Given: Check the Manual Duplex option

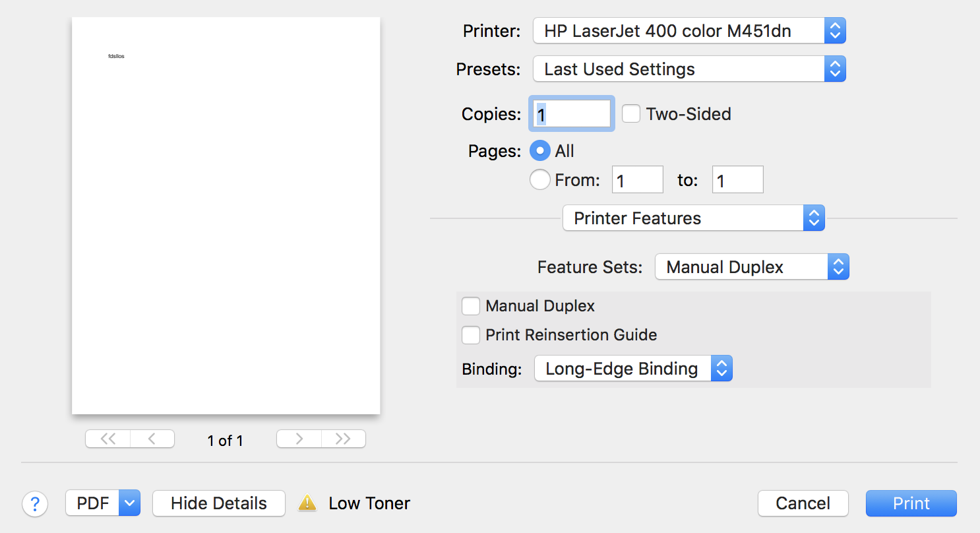Looking at the screenshot, I should click(471, 306).
